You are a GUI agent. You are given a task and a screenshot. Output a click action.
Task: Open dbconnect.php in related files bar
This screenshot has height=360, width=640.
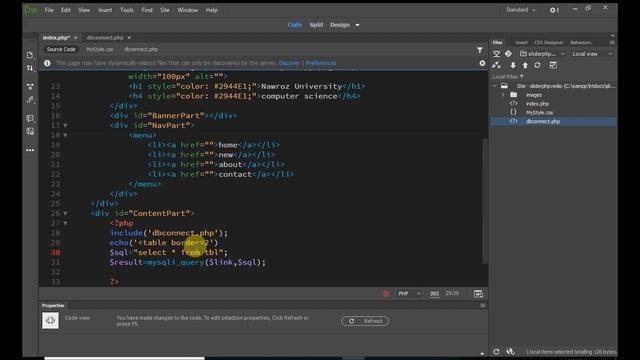coord(141,49)
